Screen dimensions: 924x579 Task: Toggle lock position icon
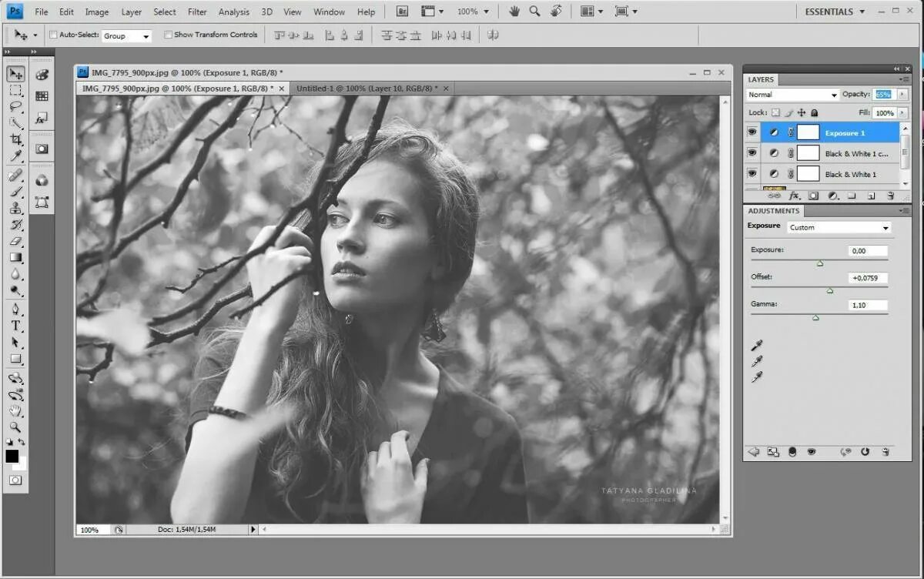tap(802, 112)
